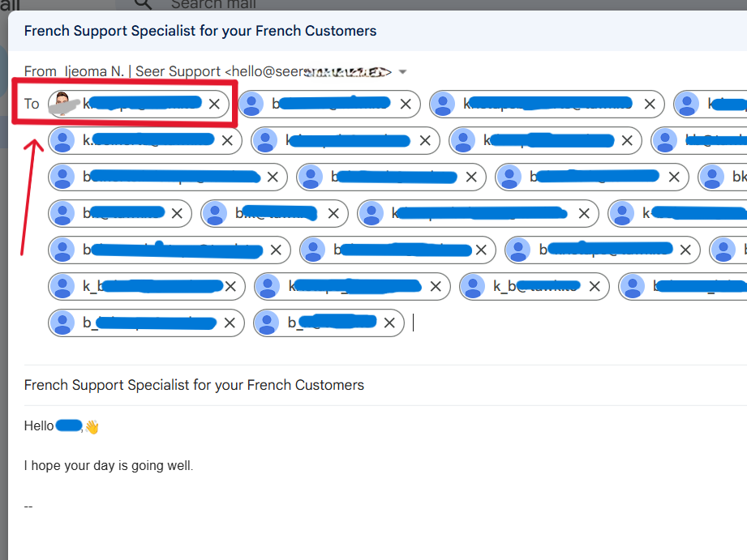
Task: Click the redacted name in the Hello greeting
Action: point(69,425)
